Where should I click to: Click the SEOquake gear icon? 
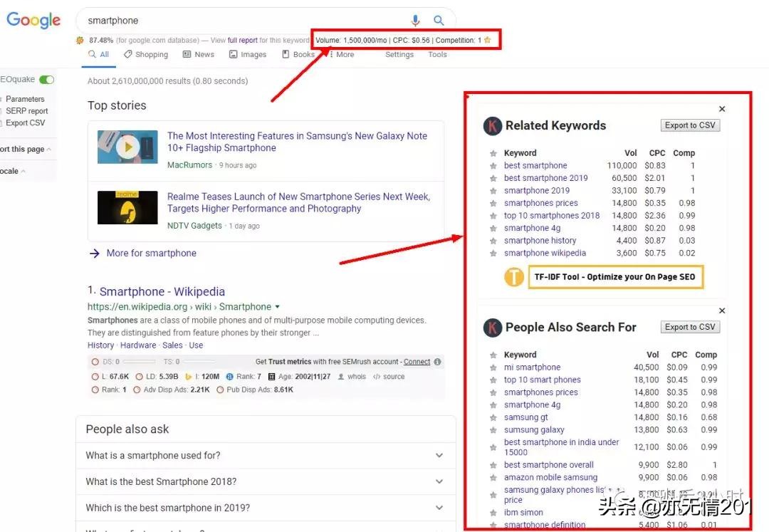click(x=80, y=40)
